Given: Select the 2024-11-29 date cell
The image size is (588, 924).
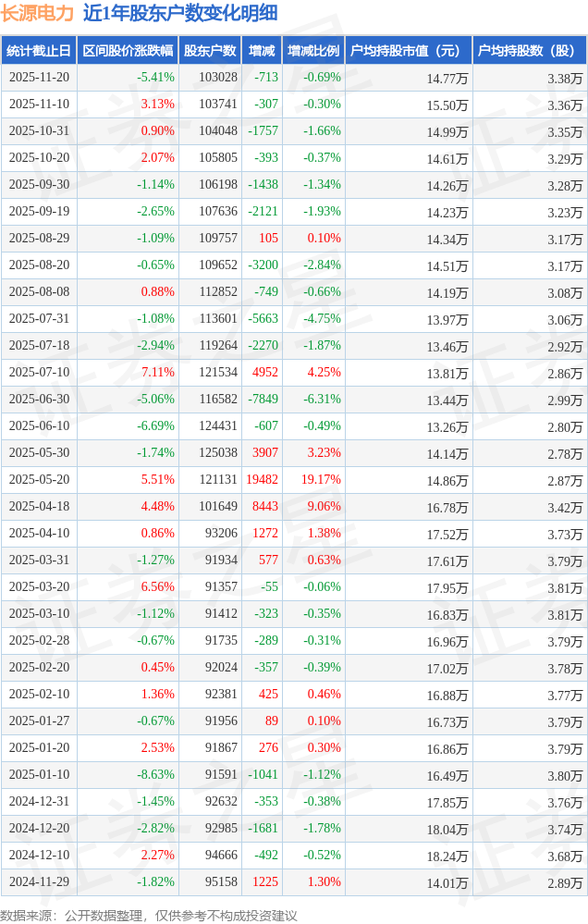Looking at the screenshot, I should tap(39, 882).
